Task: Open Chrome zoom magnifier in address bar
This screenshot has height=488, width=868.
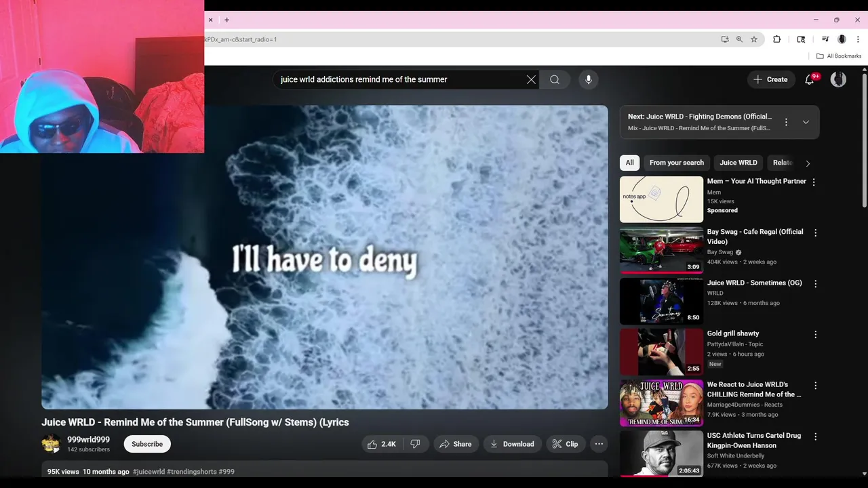Action: click(739, 39)
